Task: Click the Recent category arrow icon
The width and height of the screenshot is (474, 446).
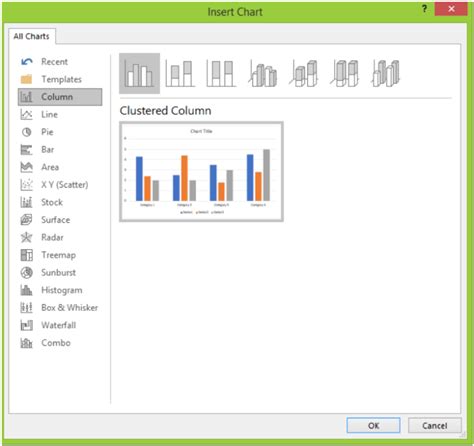Action: click(x=27, y=62)
